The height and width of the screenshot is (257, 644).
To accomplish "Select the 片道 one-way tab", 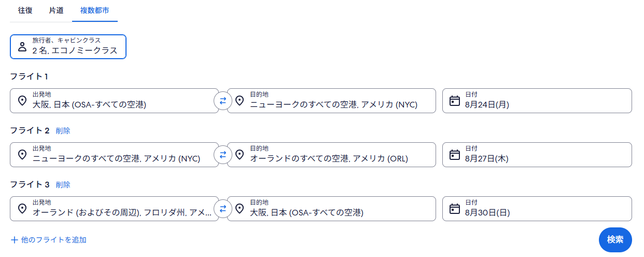I will 57,10.
